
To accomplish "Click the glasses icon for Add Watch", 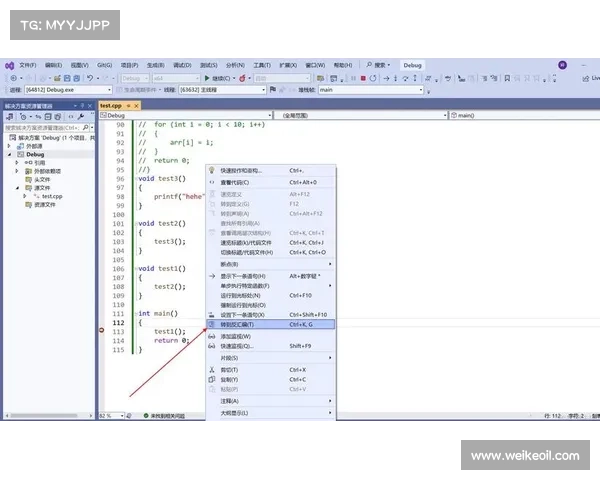I will tap(212, 336).
